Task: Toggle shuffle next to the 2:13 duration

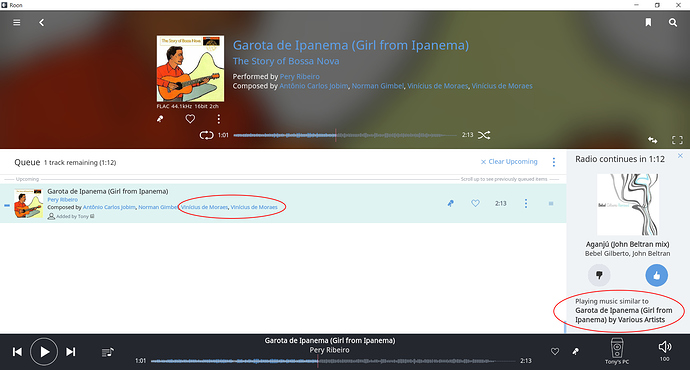Action: (484, 135)
